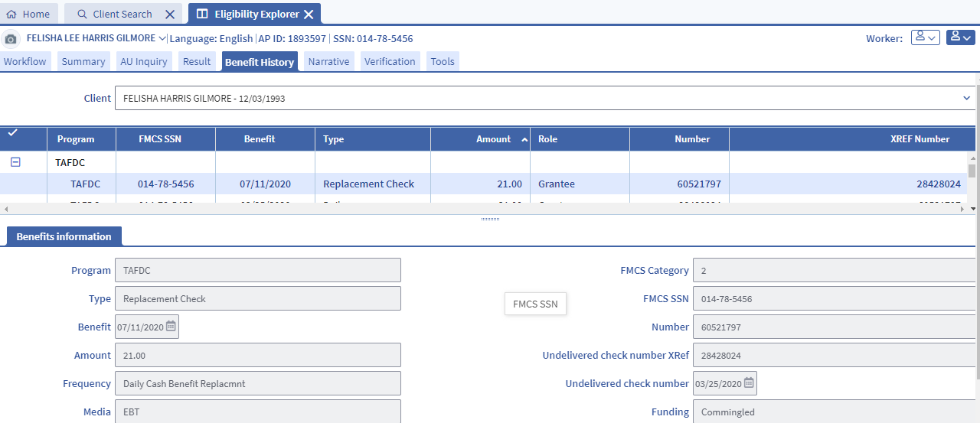Screen dimensions: 980x423
Task: Open the AU Inquiry tab
Action: (x=144, y=61)
